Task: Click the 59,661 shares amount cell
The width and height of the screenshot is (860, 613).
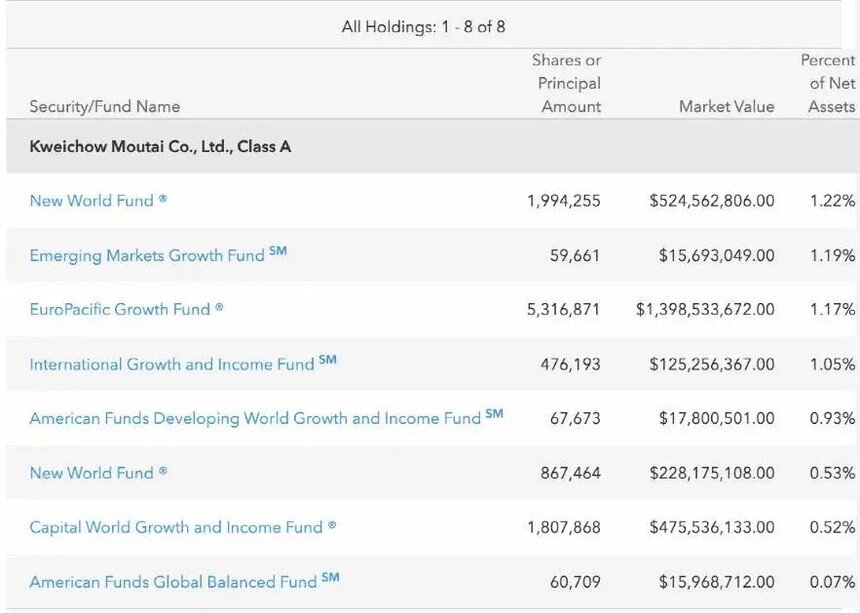Action: pos(575,256)
